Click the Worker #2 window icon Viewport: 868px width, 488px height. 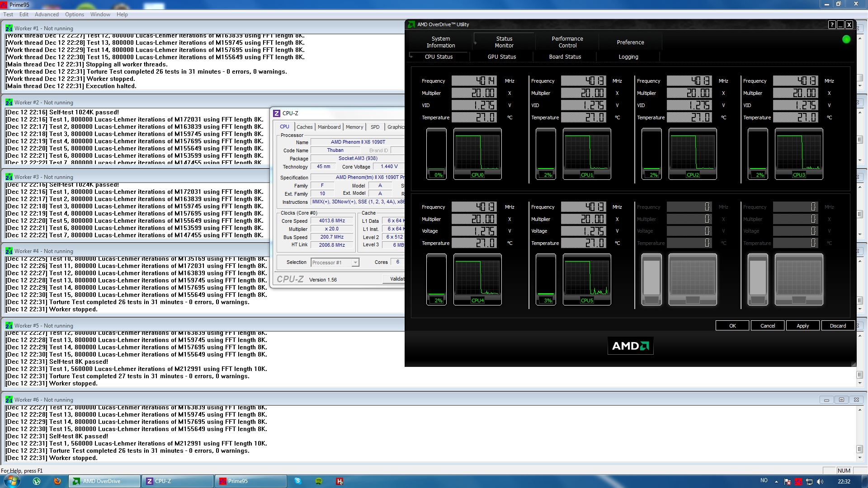pyautogui.click(x=9, y=103)
